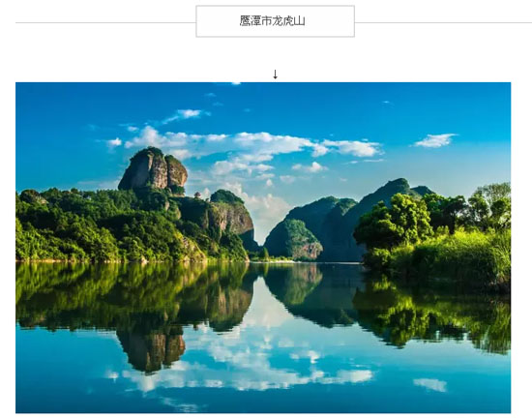Open the Longhushan lake landscape photo
Viewport: 532px width, 419px height.
[263, 248]
